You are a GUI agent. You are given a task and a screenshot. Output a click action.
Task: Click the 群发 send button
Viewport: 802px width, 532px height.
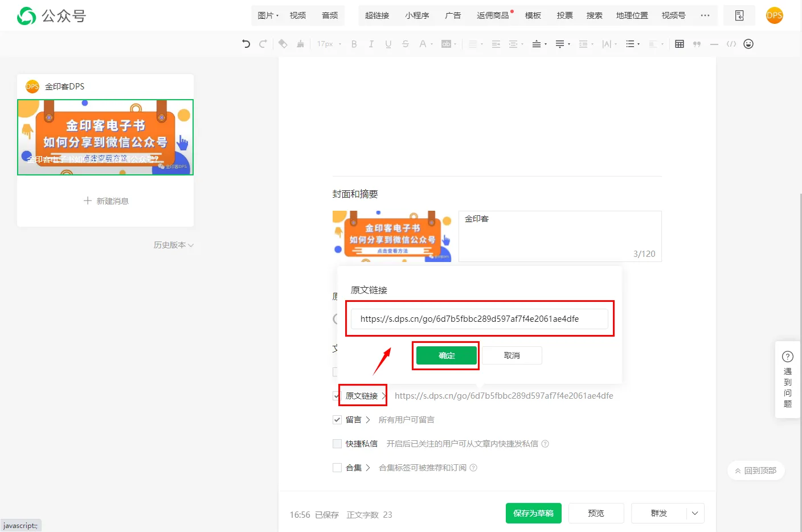(659, 513)
